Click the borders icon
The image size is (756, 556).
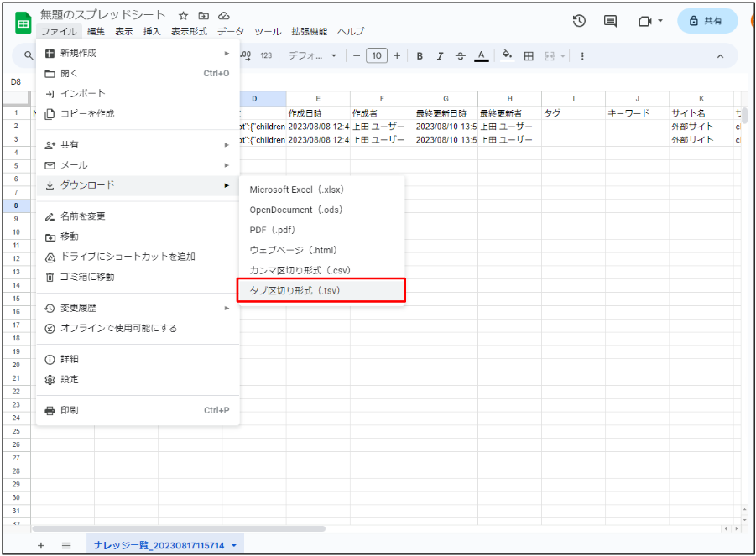click(529, 56)
